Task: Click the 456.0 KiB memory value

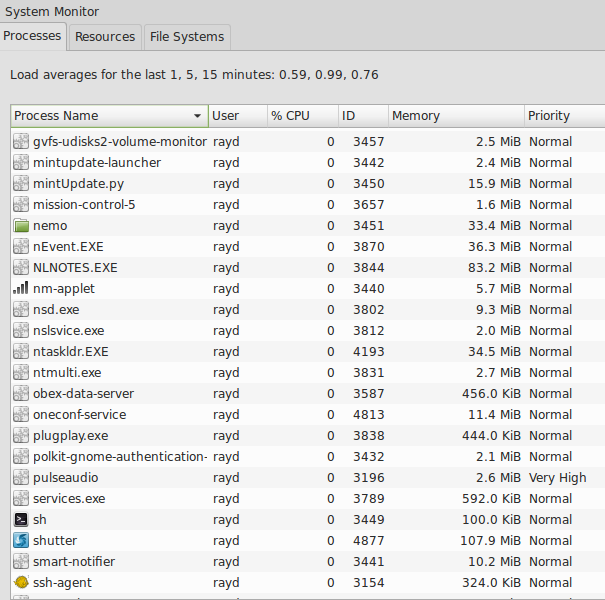Action: click(x=492, y=394)
